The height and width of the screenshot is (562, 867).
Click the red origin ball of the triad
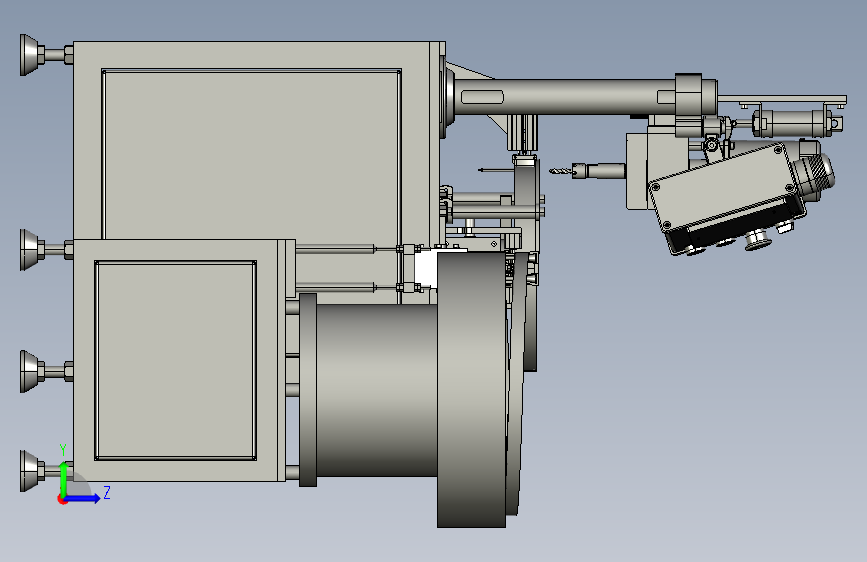62,499
